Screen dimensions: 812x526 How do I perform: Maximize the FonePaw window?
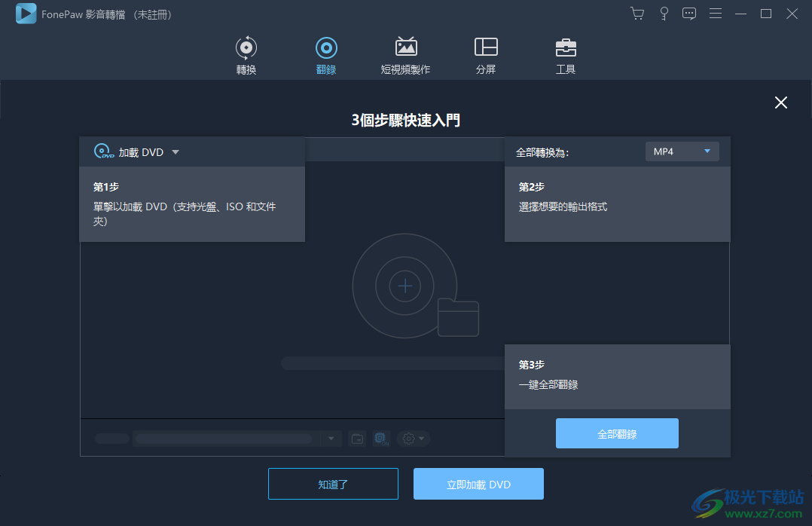tap(766, 14)
